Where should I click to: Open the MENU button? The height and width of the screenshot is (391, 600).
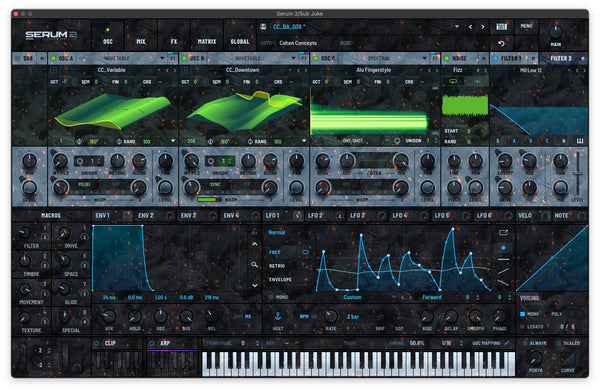[526, 26]
